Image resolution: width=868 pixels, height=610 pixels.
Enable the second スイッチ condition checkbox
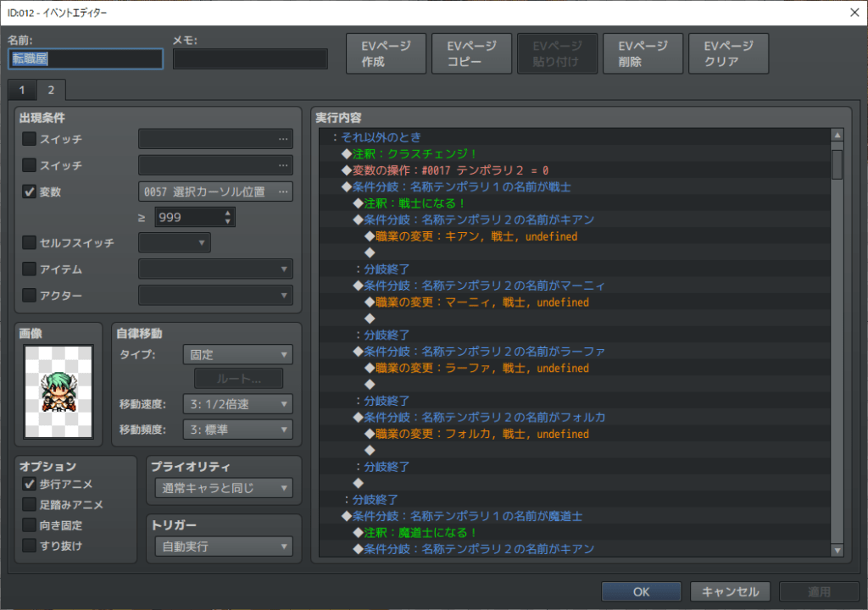click(x=29, y=165)
